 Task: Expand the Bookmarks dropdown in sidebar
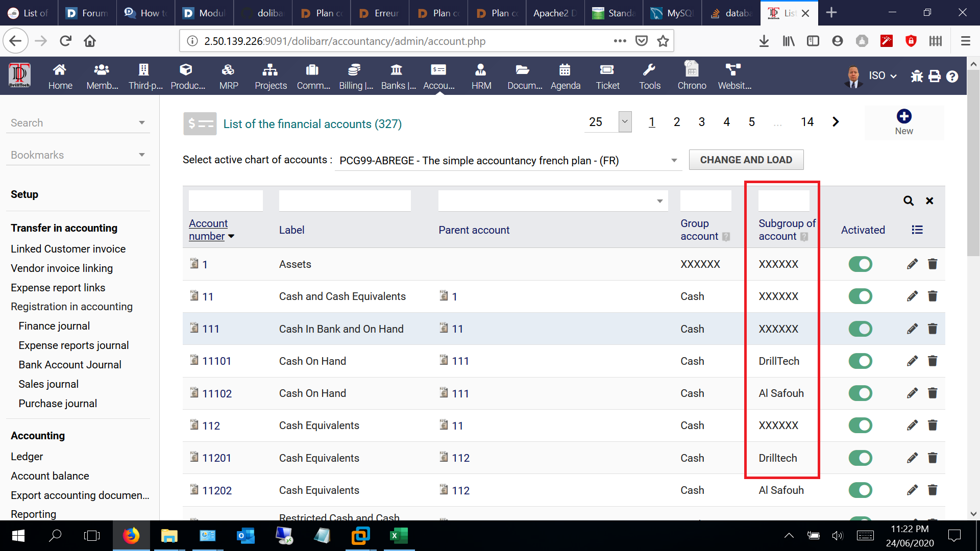point(141,155)
